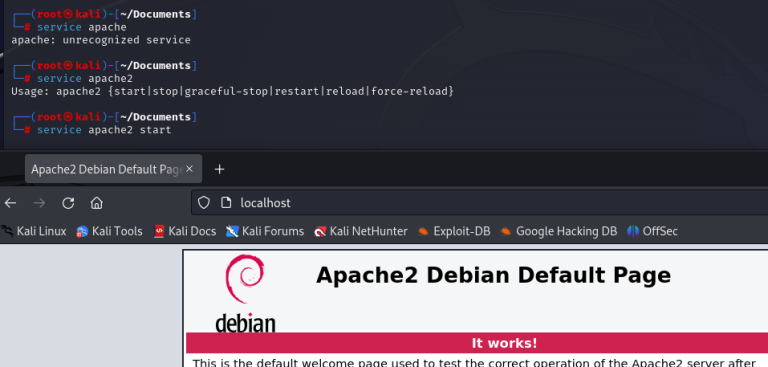Close the Apache2 Debian Default Page tab
The image size is (768, 367).
tap(190, 169)
